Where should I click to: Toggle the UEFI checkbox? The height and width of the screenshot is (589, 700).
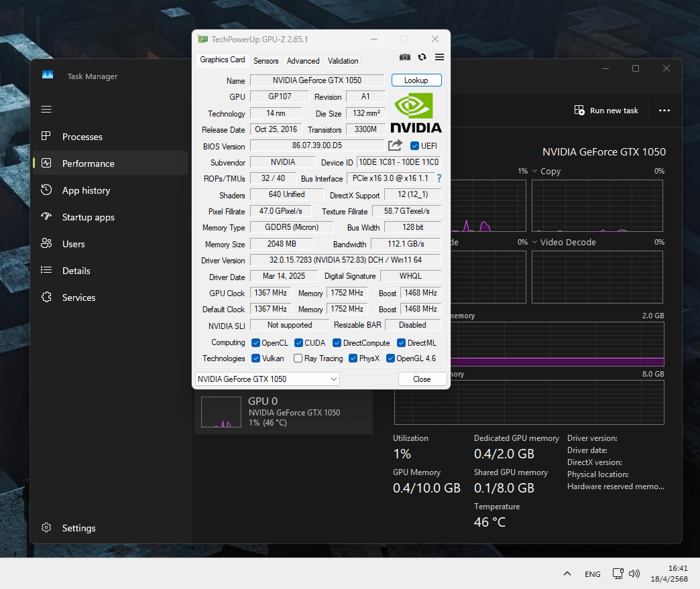pos(415,146)
